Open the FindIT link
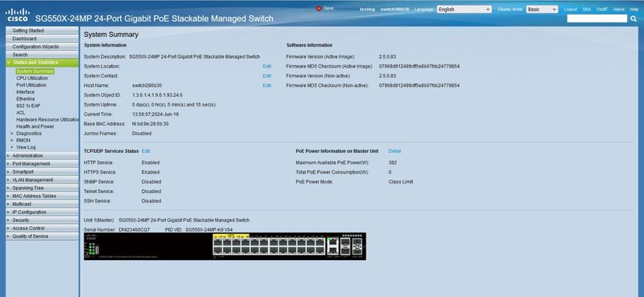Screen dimensions: 644x297 [x=601, y=9]
